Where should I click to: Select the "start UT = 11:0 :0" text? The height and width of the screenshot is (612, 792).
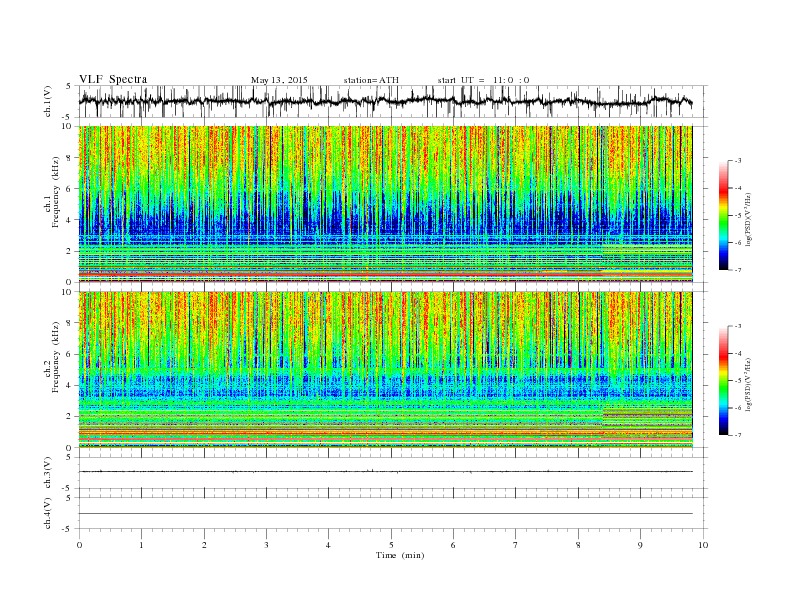[x=483, y=80]
